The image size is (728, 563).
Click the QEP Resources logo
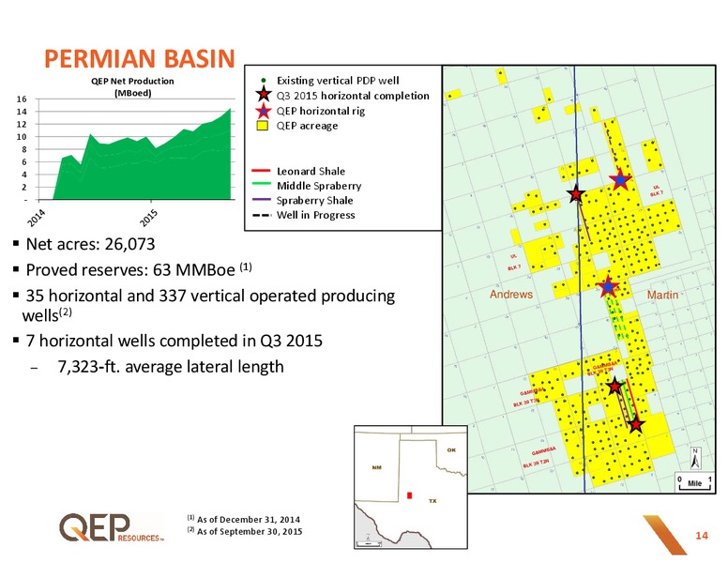pyautogui.click(x=112, y=527)
